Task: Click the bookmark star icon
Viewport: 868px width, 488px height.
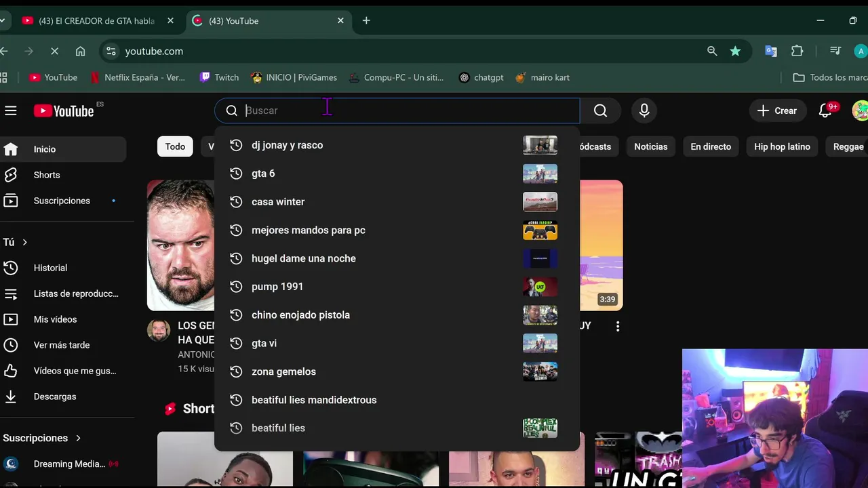Action: 735,51
